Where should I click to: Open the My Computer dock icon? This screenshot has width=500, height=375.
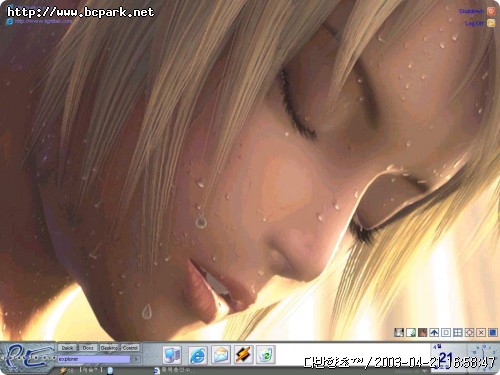pos(172,355)
